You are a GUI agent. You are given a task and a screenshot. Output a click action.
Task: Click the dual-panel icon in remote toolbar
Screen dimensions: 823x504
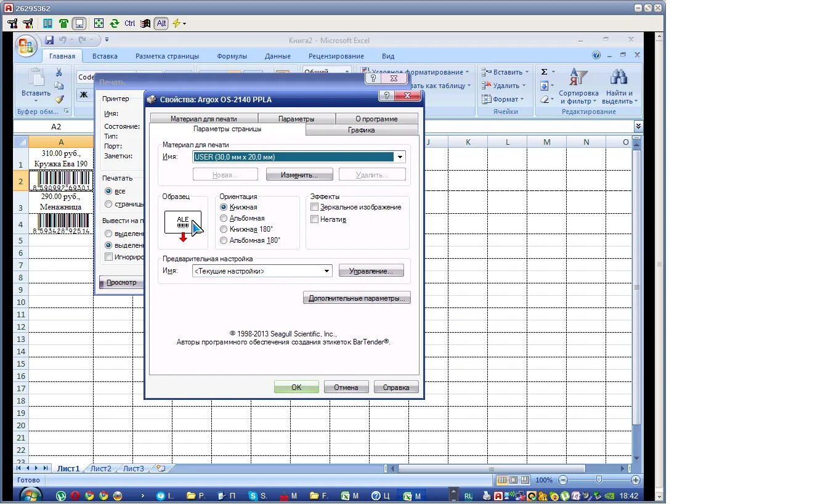pyautogui.click(x=47, y=23)
